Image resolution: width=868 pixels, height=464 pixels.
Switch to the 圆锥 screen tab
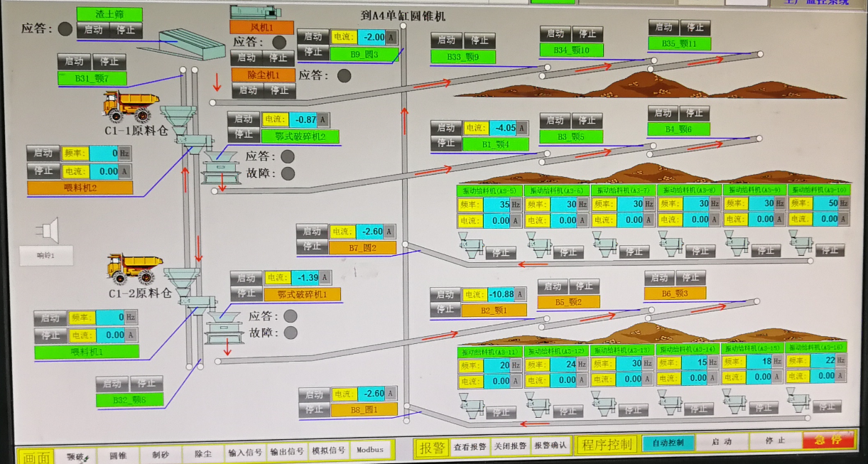click(x=117, y=453)
